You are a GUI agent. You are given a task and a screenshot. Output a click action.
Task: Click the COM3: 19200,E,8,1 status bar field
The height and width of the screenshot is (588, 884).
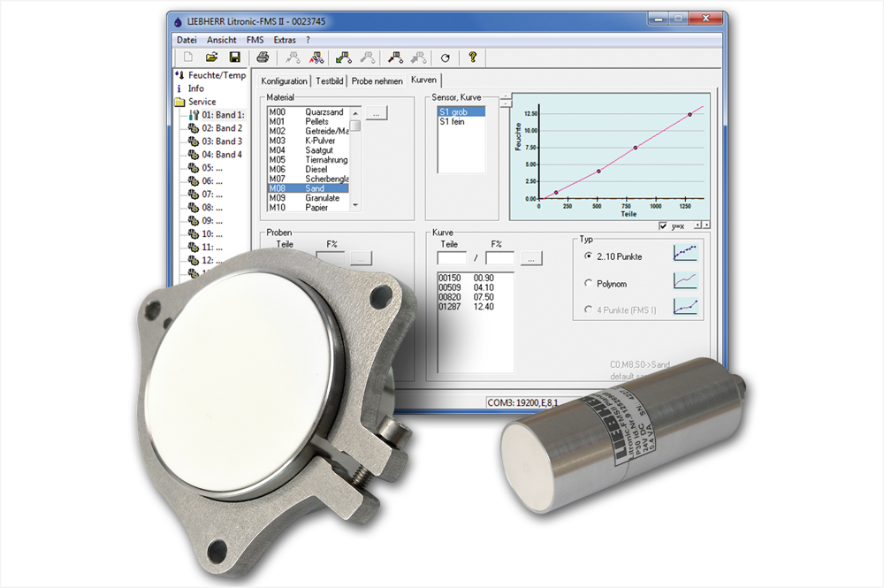coord(522,402)
